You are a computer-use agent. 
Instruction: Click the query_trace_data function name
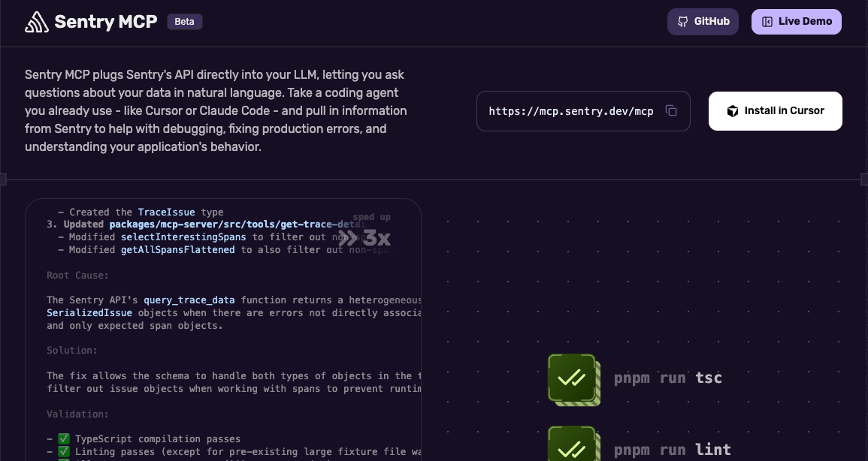click(x=189, y=300)
